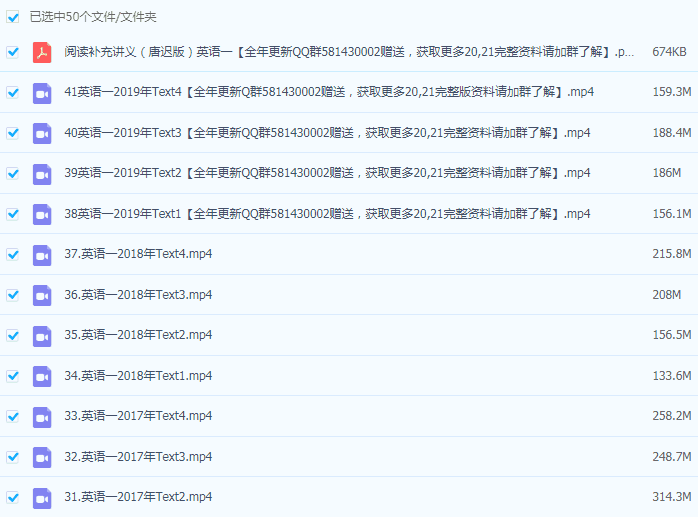Untick checkbox beside 32.英语一2017年Text3.mp4
698x517 pixels.
pyautogui.click(x=13, y=457)
